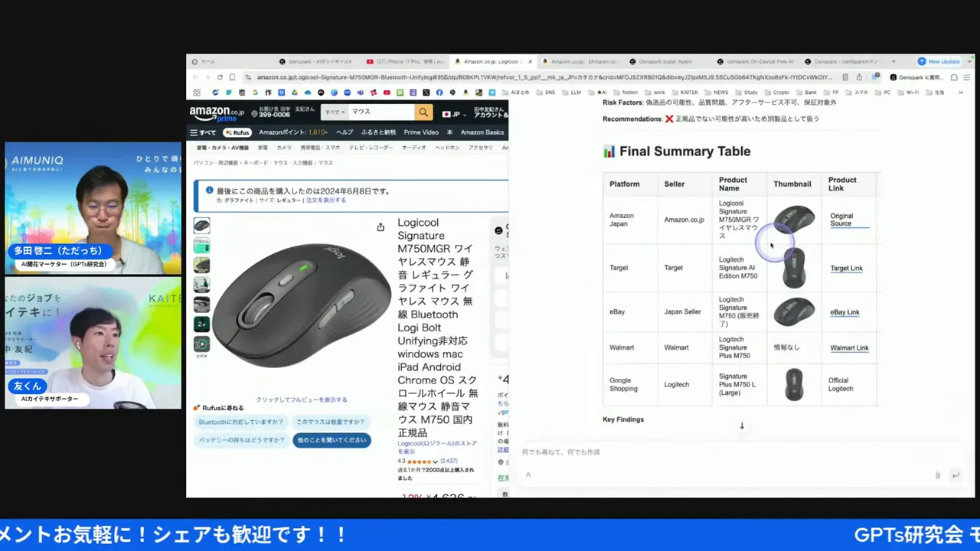The image size is (980, 551).
Task: Open the eBay Link in summary table
Action: pos(844,312)
